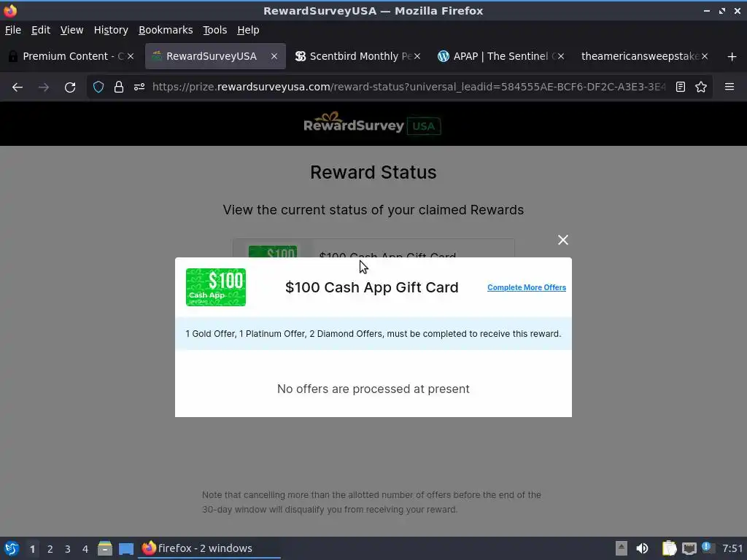Click the taskbar clock 7:51
Viewport: 747px width, 560px height.
[732, 548]
